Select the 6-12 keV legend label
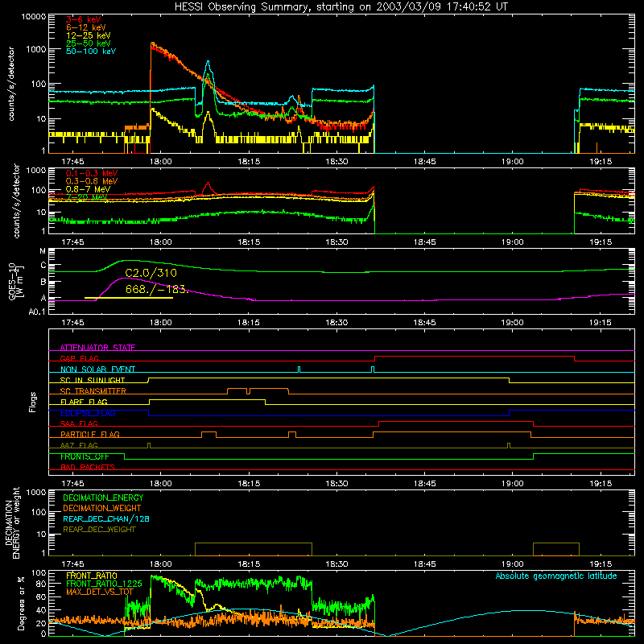Image resolution: width=644 pixels, height=644 pixels. [x=86, y=27]
